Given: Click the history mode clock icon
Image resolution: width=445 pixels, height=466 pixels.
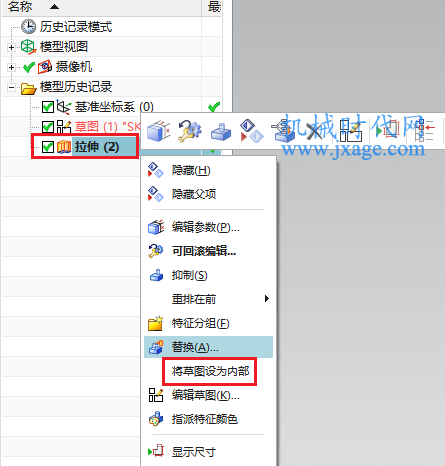Looking at the screenshot, I should [28, 27].
